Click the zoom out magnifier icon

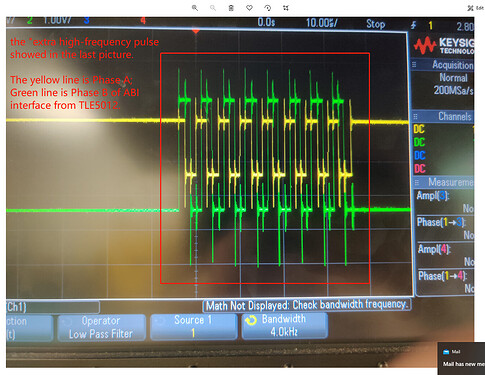point(213,8)
